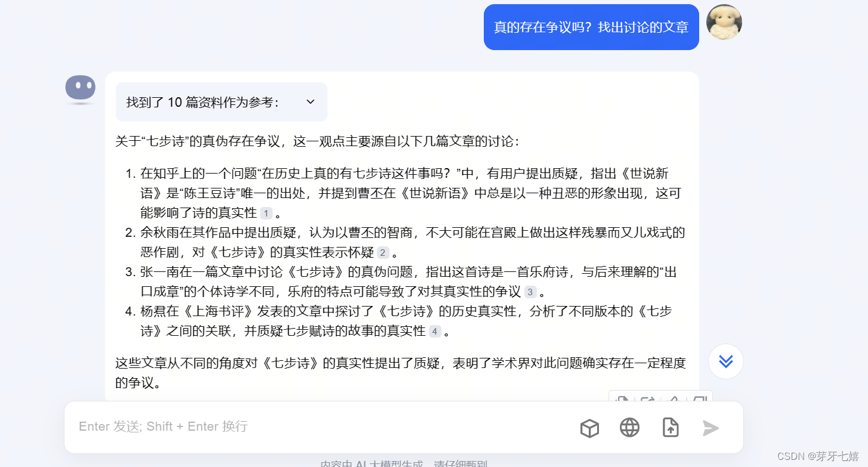The height and width of the screenshot is (467, 868).
Task: Click the send message arrow icon
Action: point(711,428)
